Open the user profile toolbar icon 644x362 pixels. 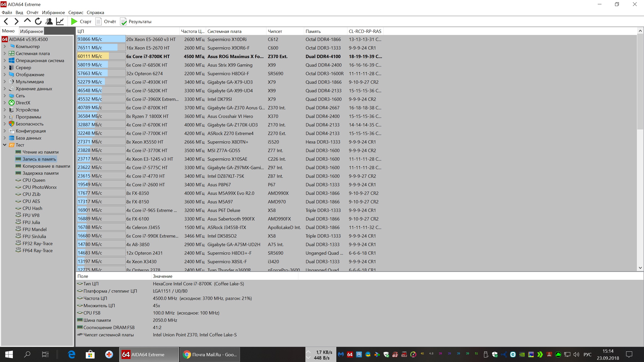point(49,22)
